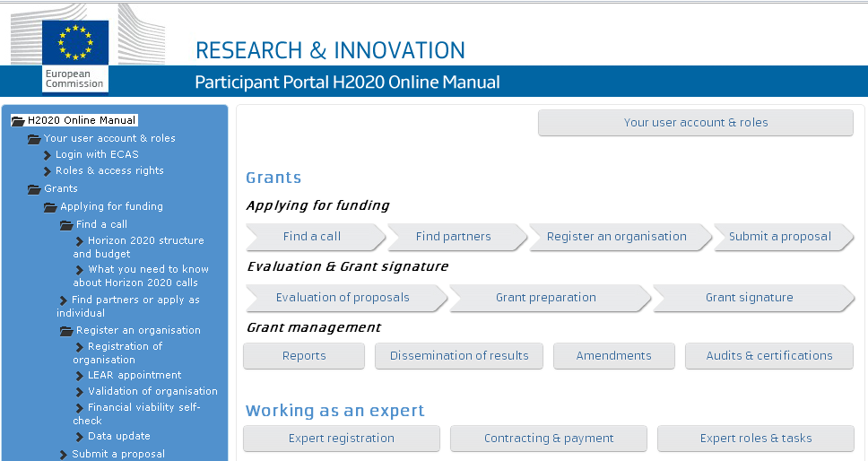Click 'Submit a proposal' arrow button

[x=784, y=237]
